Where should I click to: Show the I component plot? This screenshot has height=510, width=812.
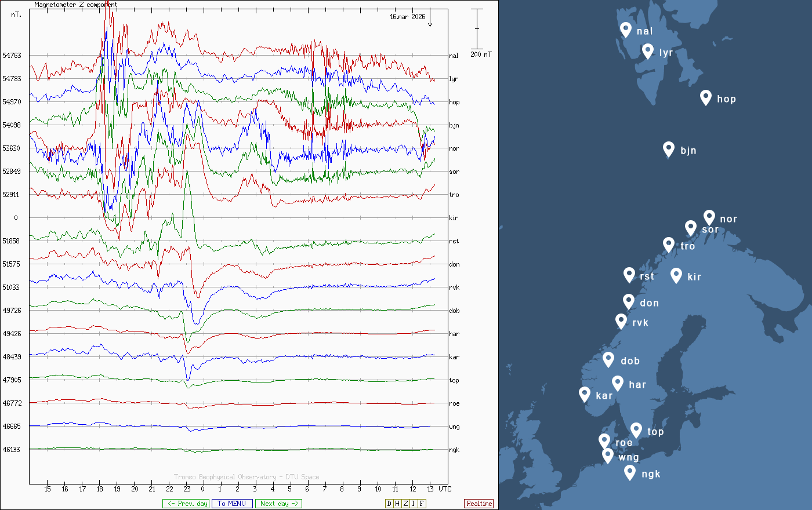[414, 504]
